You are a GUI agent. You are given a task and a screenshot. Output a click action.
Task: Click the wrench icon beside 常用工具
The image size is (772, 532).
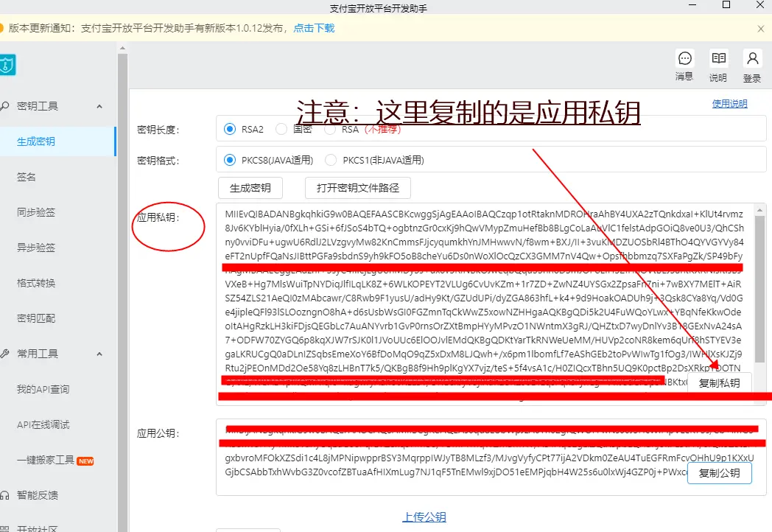click(4, 354)
